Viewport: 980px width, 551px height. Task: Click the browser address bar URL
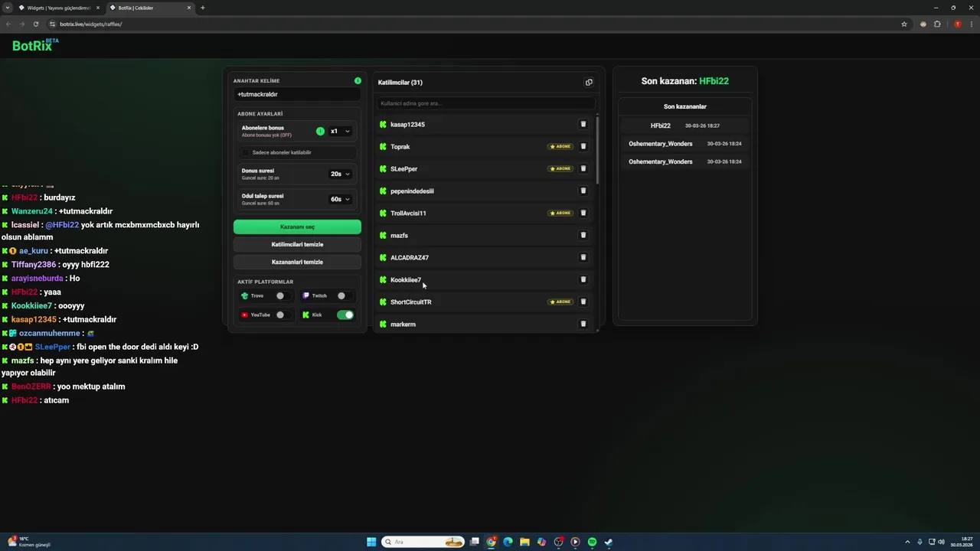(x=90, y=24)
